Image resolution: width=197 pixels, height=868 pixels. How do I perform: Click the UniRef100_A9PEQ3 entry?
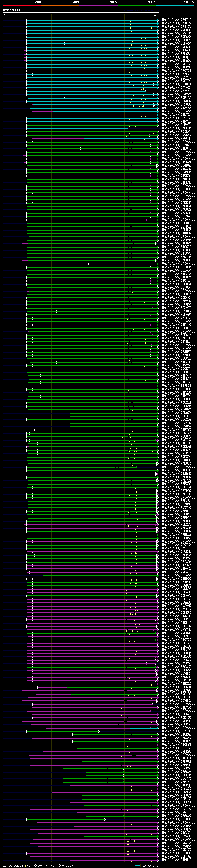pos(176,139)
